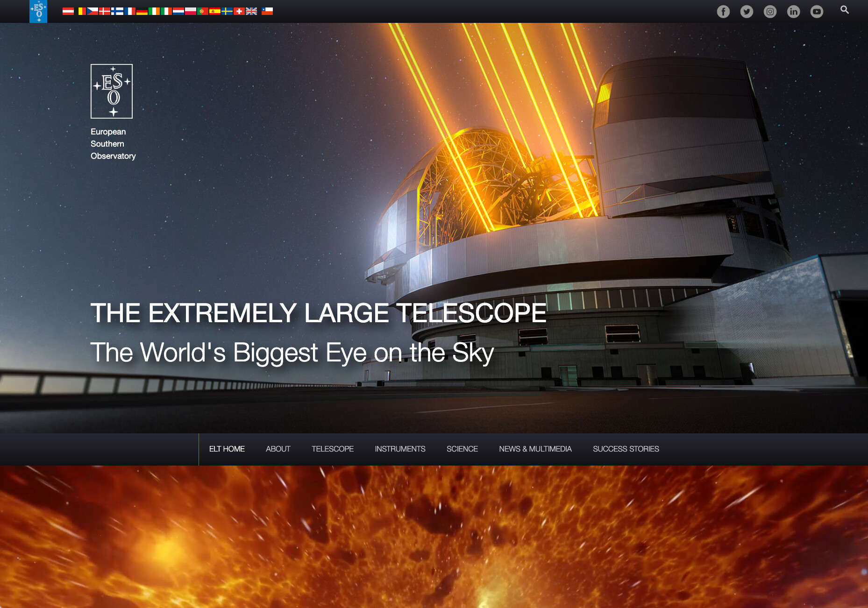Select the Poland flag
The width and height of the screenshot is (868, 608).
coord(191,11)
